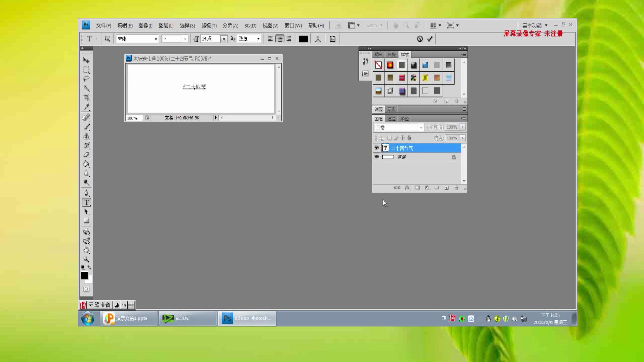Viewport: 644px width, 362px height.
Task: Open the 滤镜(T) menu
Action: (209, 25)
